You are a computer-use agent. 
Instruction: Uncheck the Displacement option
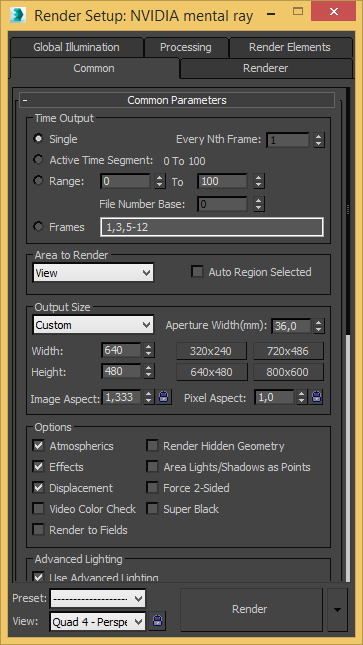(x=39, y=488)
